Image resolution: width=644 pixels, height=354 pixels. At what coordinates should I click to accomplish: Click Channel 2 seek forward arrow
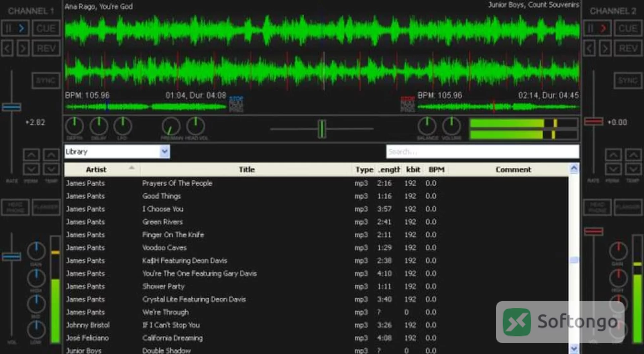click(605, 49)
